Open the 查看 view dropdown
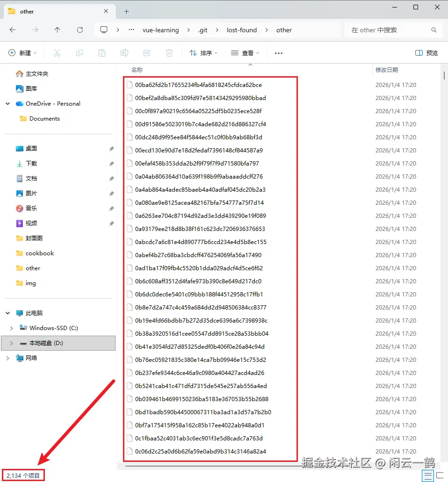The height and width of the screenshot is (482, 448). coord(245,53)
